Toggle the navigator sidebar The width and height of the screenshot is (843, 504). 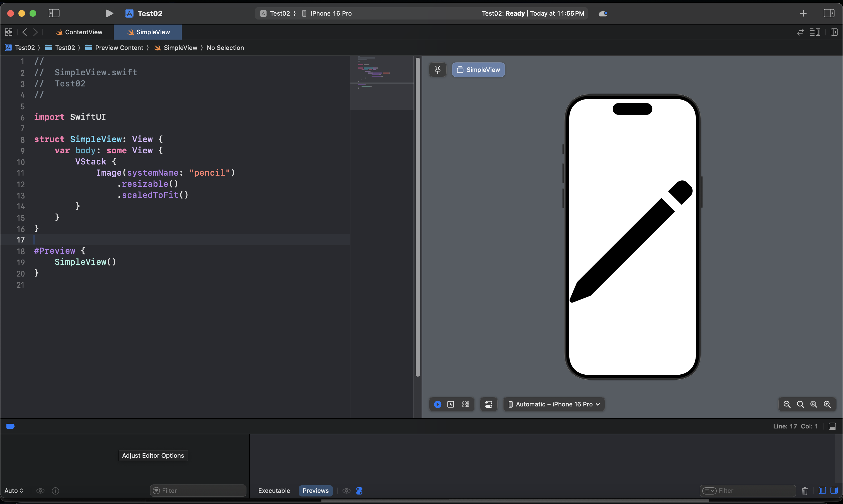point(54,13)
